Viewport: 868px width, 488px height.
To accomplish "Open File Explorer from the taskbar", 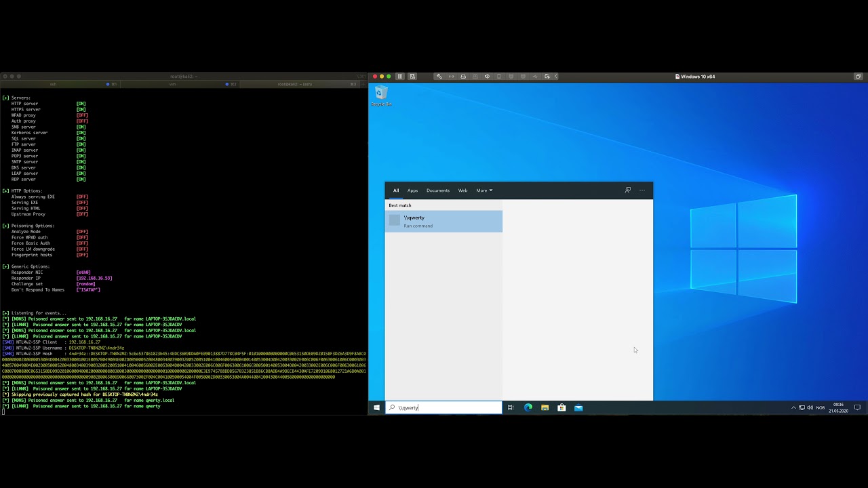I will 545,407.
